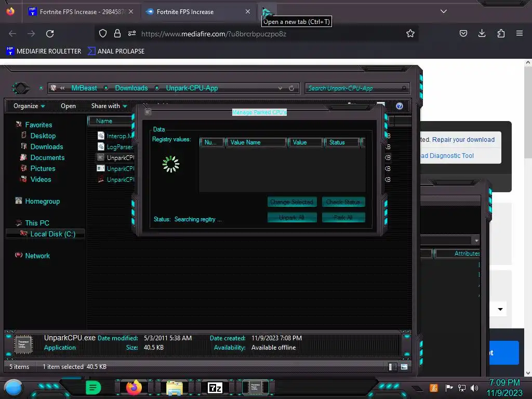
Task: Expand the list all tabs chevron
Action: tap(444, 11)
